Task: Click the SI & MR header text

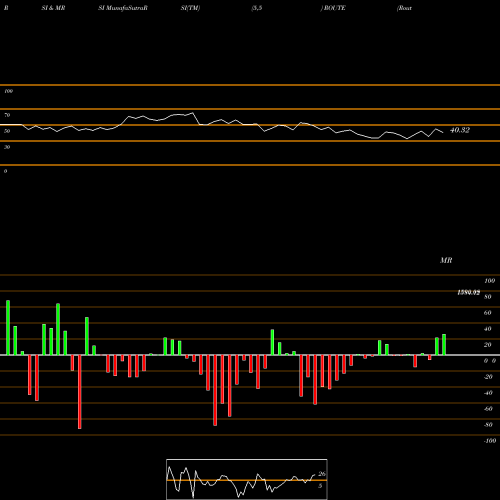Action: coord(53,8)
